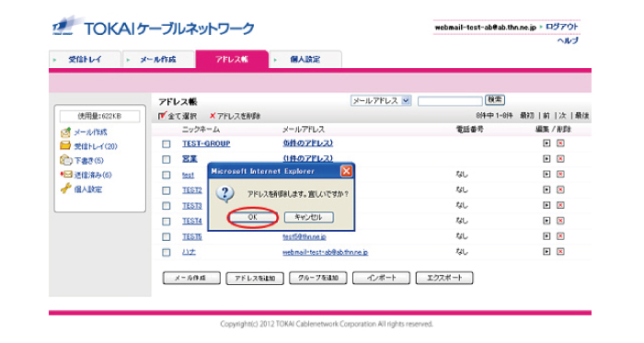The image size is (644, 343).
Task: Click the インポート button
Action: [x=381, y=279]
